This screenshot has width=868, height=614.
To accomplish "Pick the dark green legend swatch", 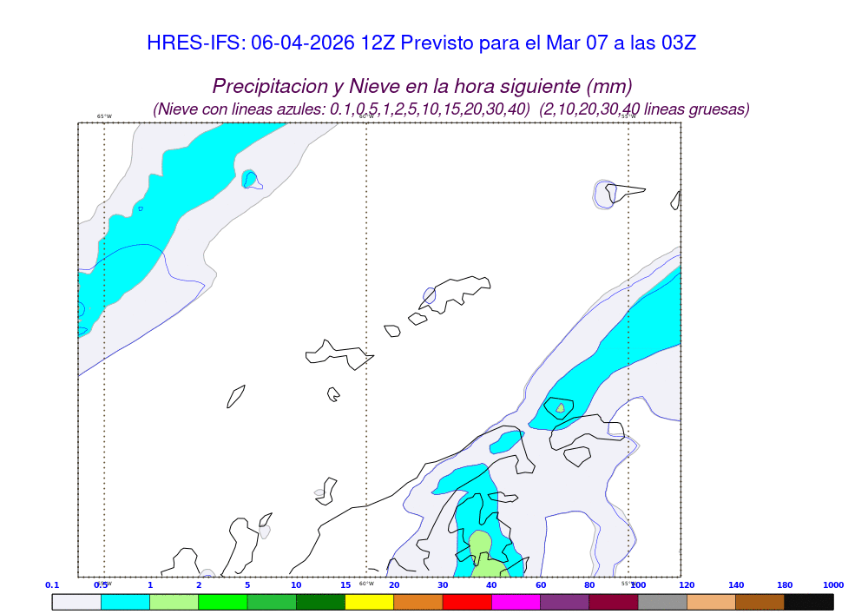I will click(x=320, y=601).
